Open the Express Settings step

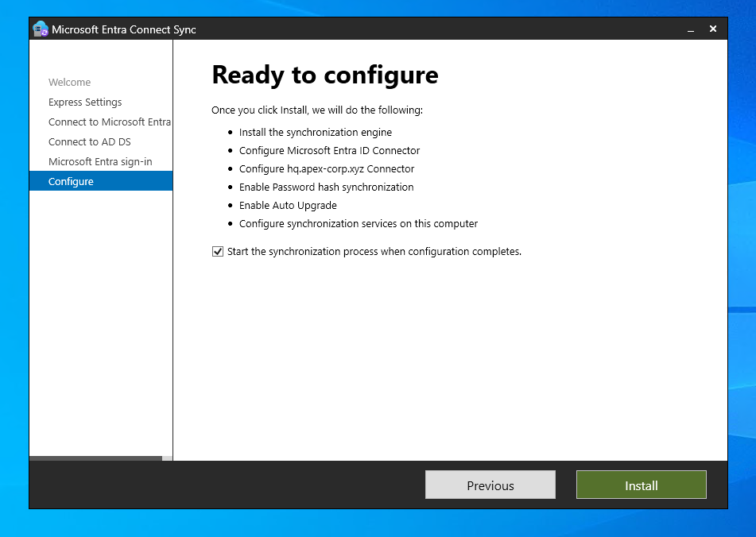(x=85, y=102)
